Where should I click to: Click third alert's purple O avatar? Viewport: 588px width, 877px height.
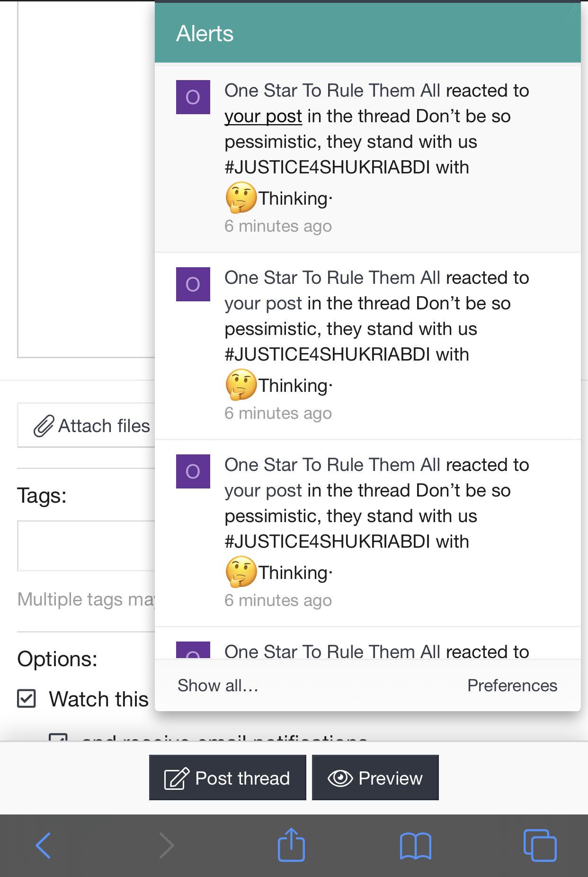point(193,471)
